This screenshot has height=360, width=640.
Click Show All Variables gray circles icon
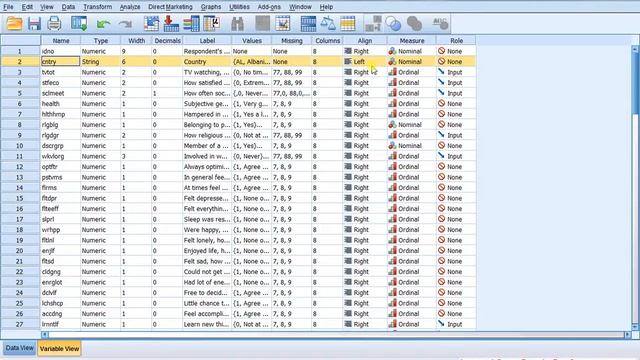414,24
